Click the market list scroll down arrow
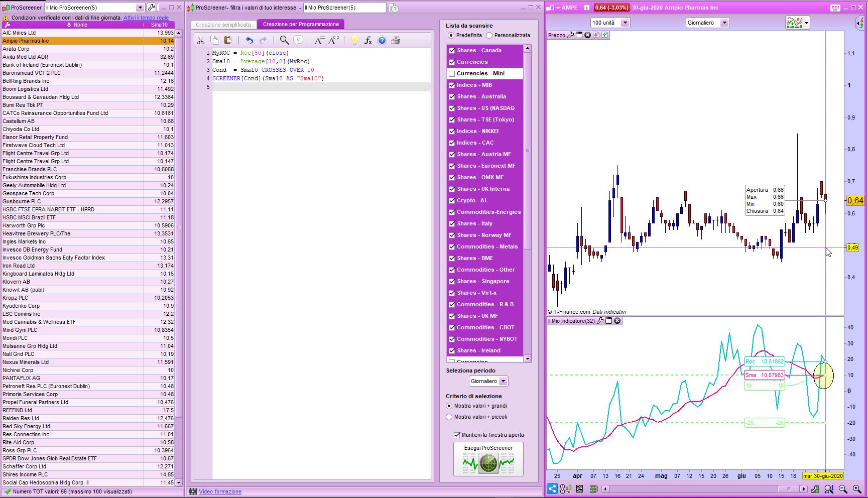Image resolution: width=868 pixels, height=498 pixels. (527, 358)
